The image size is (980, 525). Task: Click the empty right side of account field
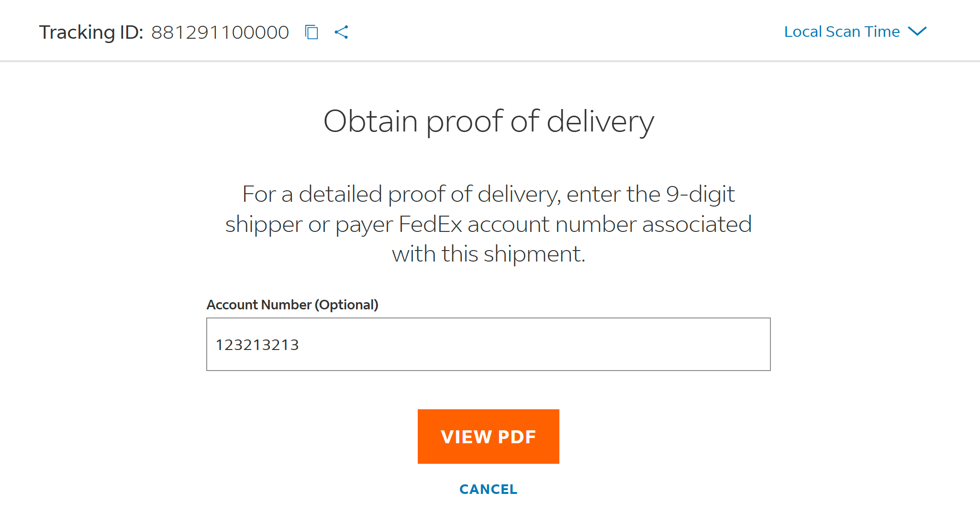tap(670, 344)
